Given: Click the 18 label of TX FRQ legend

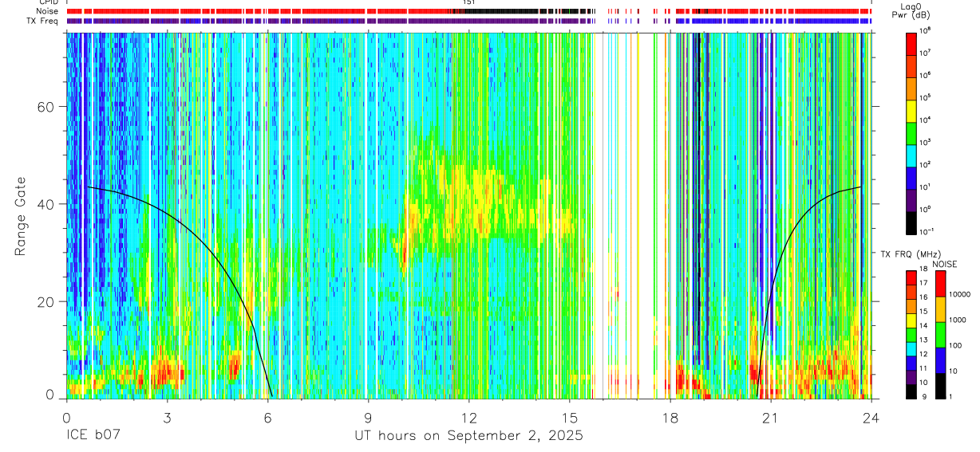Looking at the screenshot, I should coord(924,271).
